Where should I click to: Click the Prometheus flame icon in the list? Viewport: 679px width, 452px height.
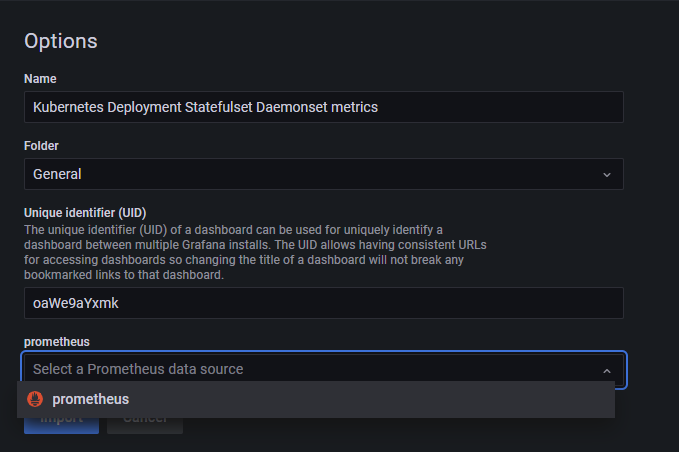pos(35,399)
